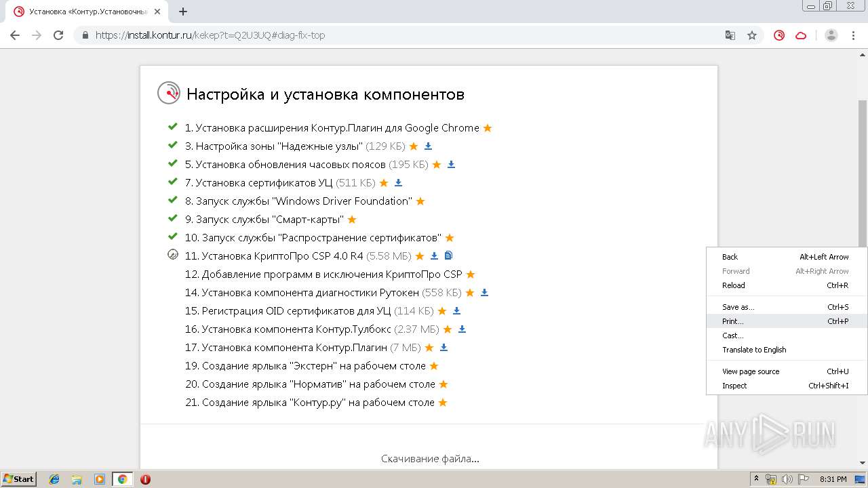
Task: Click star next to Распространение сертификатов item
Action: coord(450,238)
